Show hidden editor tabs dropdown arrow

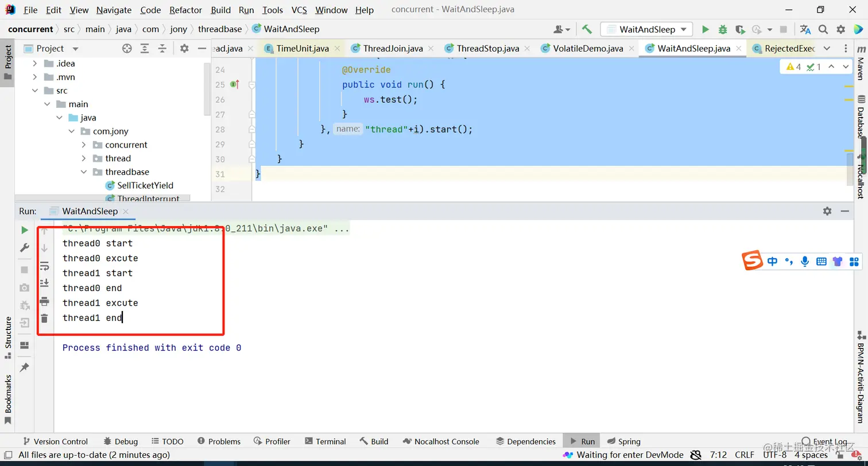[x=827, y=49]
